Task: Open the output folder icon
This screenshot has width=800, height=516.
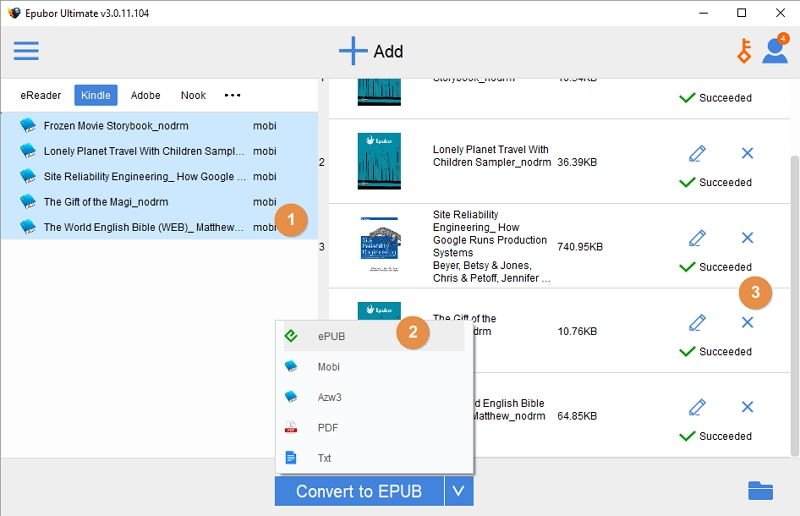Action: (761, 490)
